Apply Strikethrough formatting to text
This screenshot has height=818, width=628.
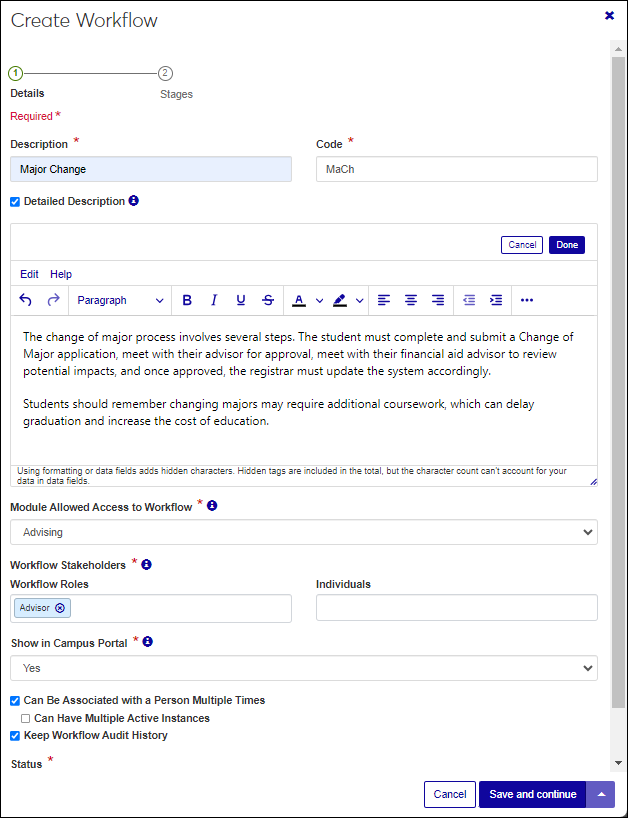268,300
